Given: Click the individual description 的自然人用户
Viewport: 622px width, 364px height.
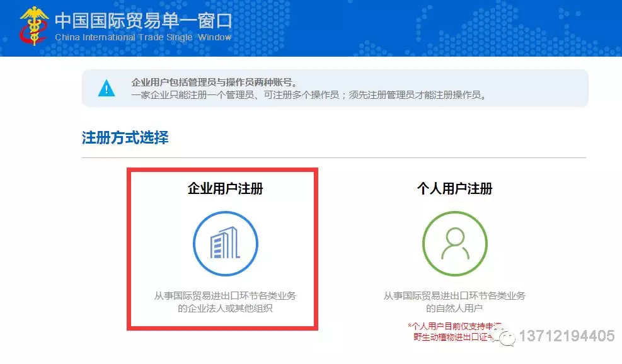Looking at the screenshot, I should 454,308.
